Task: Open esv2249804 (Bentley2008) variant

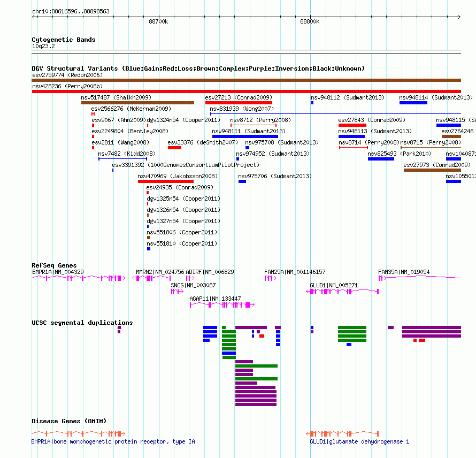Action: pos(130,131)
